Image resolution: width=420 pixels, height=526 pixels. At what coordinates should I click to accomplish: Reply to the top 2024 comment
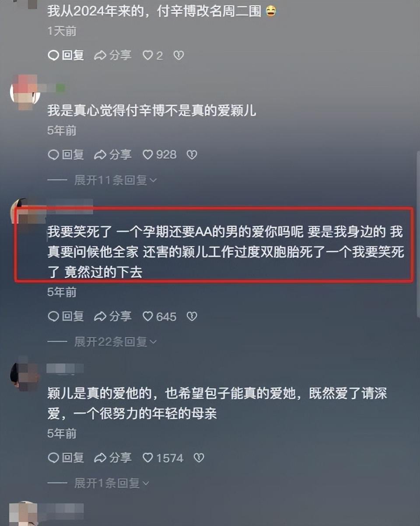pos(66,55)
